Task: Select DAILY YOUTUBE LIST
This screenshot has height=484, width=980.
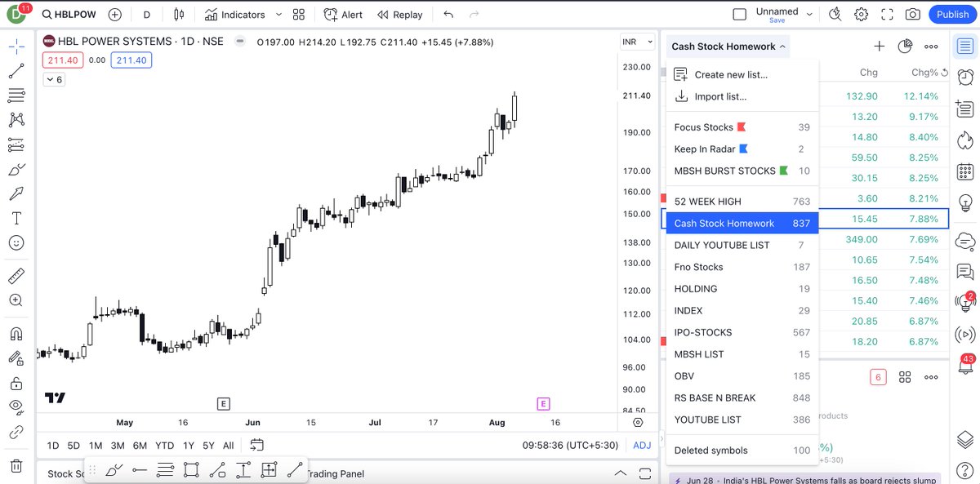Action: point(742,246)
